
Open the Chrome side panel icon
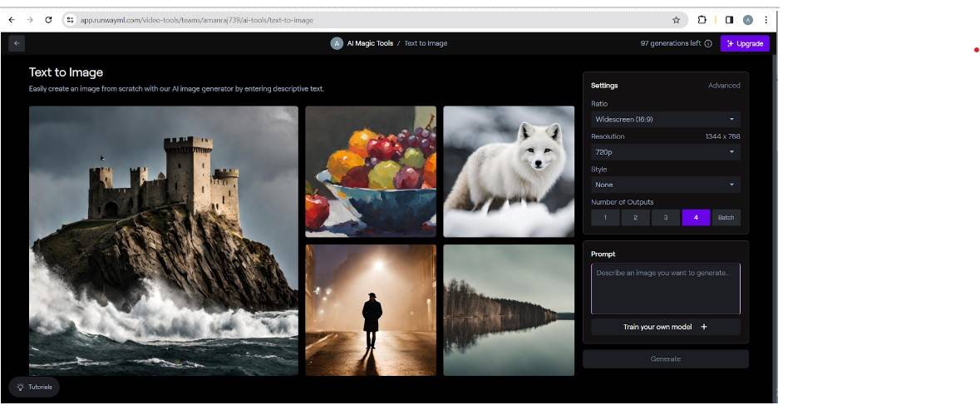pyautogui.click(x=729, y=20)
